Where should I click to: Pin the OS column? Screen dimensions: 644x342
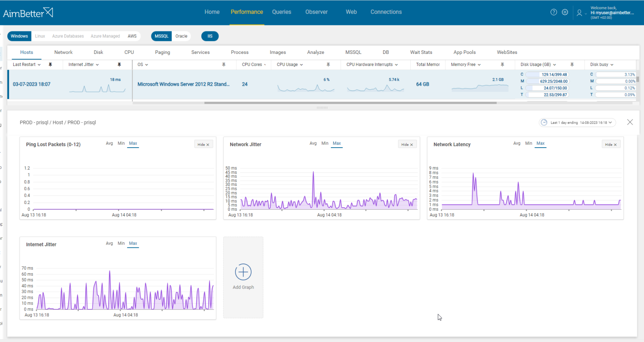click(224, 64)
